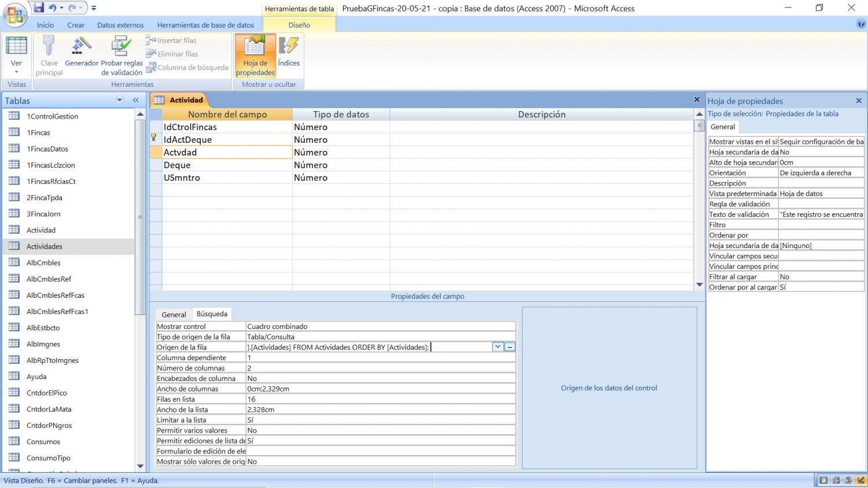Viewport: 868px width, 488px height.
Task: Open the Generador expression builder
Action: (82, 51)
